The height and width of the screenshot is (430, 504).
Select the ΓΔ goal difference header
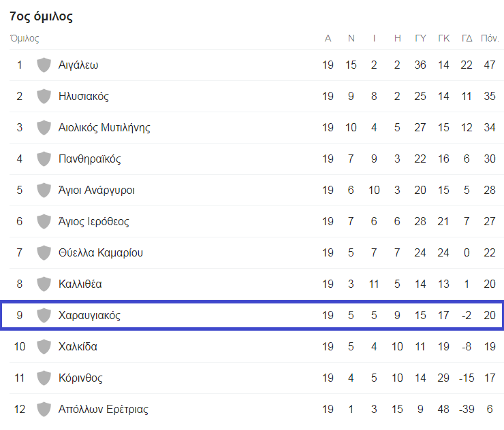(467, 39)
